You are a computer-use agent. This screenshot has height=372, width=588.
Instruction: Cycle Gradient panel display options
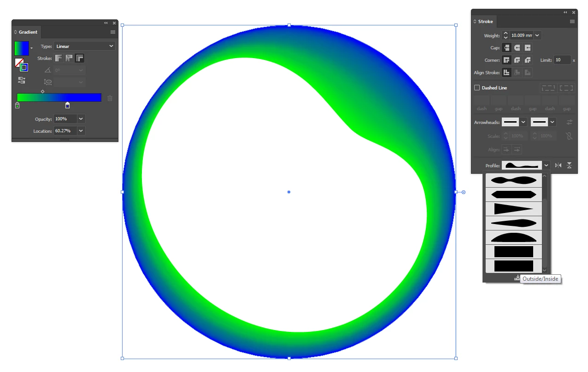[x=15, y=32]
